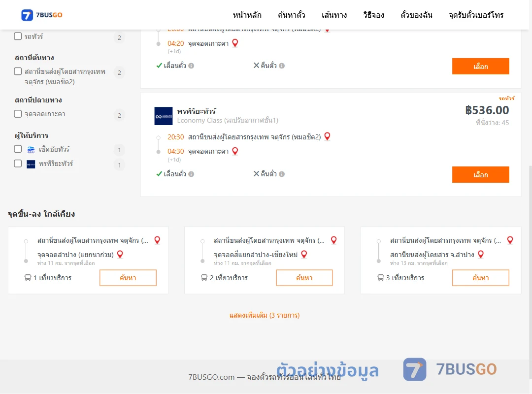Click bus icon next to 1 เที่ยวบริการ

coord(28,278)
